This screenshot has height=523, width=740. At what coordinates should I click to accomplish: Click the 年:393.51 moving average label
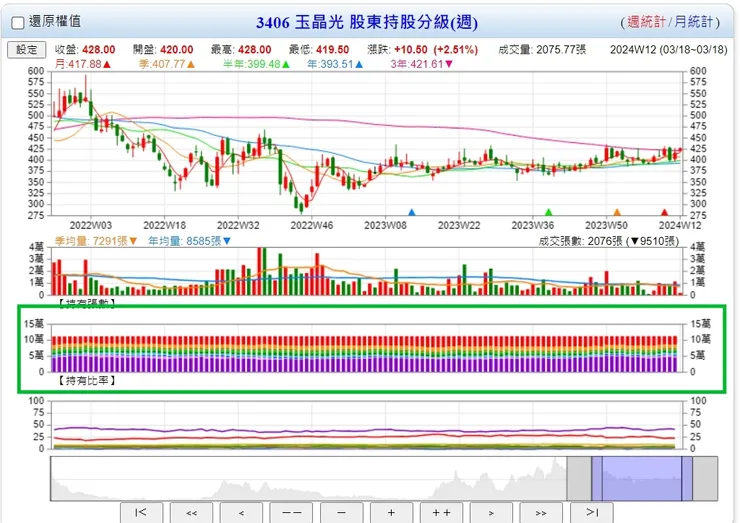335,64
